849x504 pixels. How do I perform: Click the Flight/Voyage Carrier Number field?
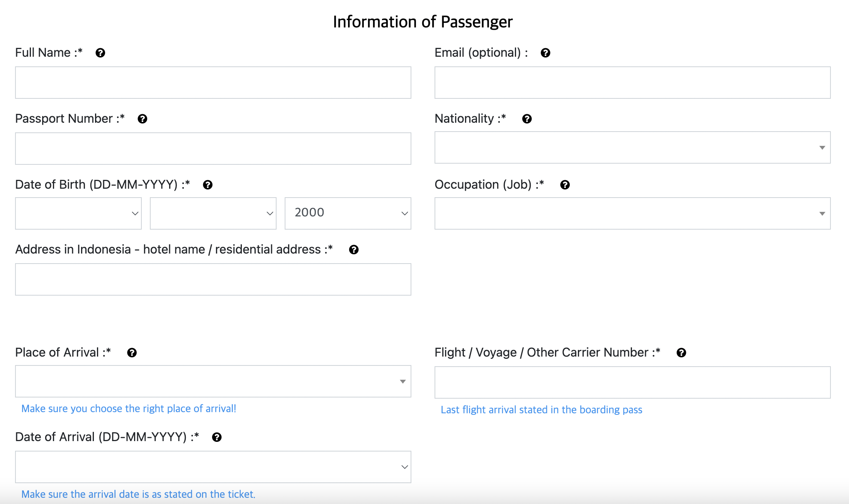tap(632, 382)
